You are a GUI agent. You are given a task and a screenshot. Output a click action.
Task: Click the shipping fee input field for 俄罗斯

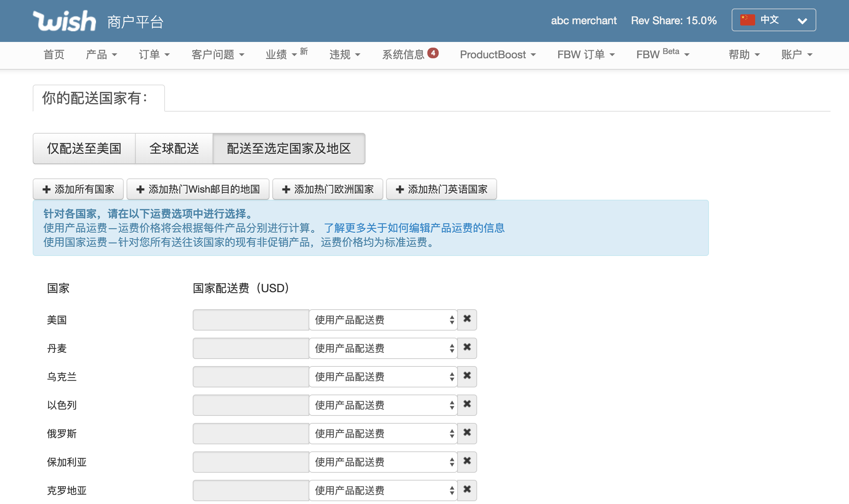click(x=250, y=433)
